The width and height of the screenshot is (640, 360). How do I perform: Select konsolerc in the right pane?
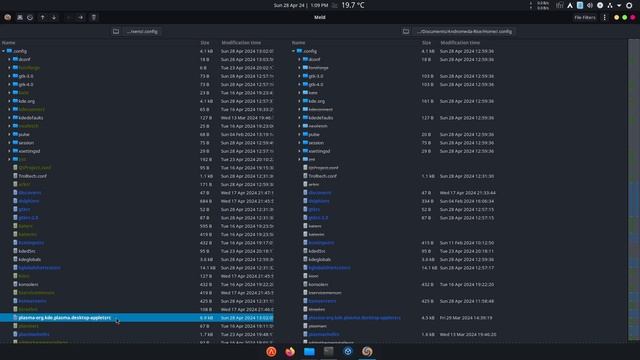pyautogui.click(x=318, y=284)
